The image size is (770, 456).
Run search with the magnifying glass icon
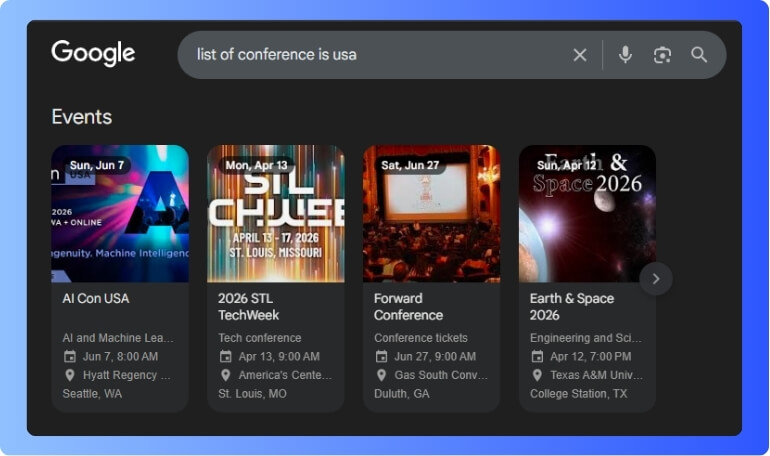[699, 55]
